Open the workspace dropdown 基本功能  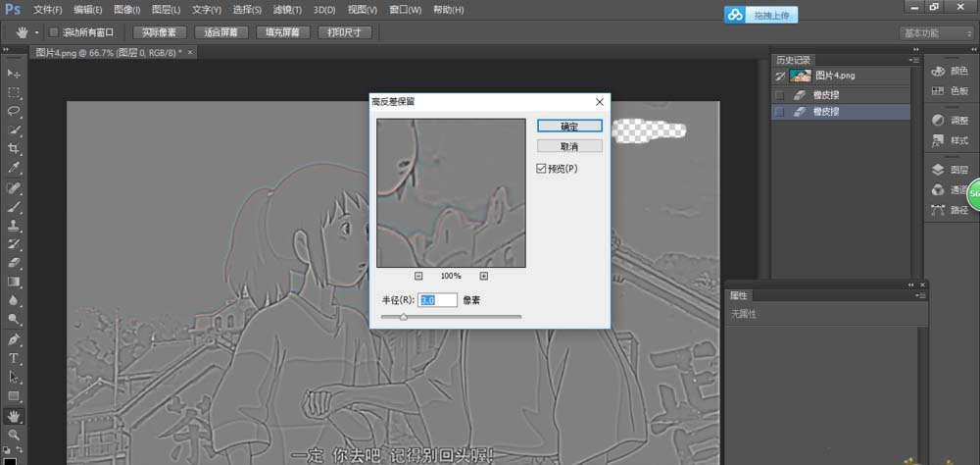click(x=936, y=32)
